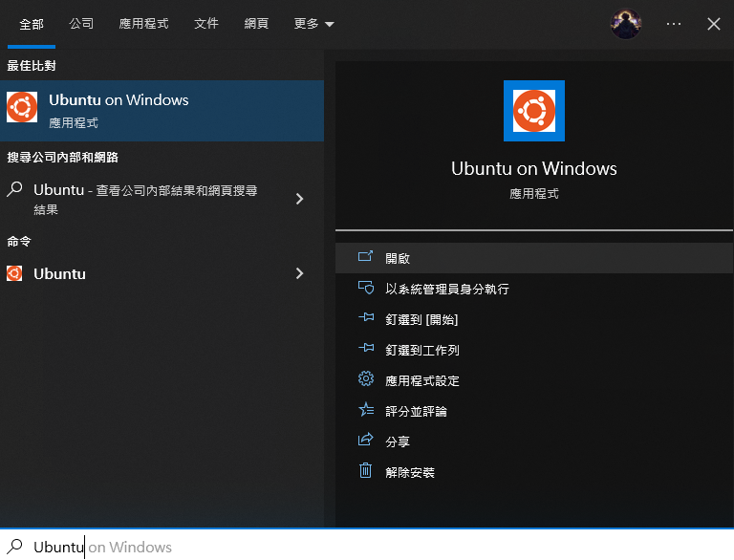Click the 搜尋公司內部和網路 header
734x560 pixels.
(x=63, y=158)
